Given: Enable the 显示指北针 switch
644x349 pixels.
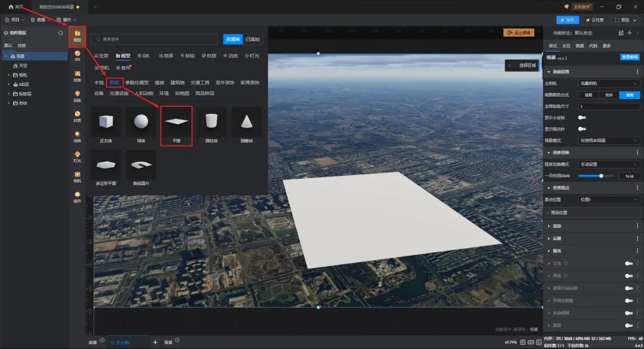Looking at the screenshot, I should coord(582,129).
